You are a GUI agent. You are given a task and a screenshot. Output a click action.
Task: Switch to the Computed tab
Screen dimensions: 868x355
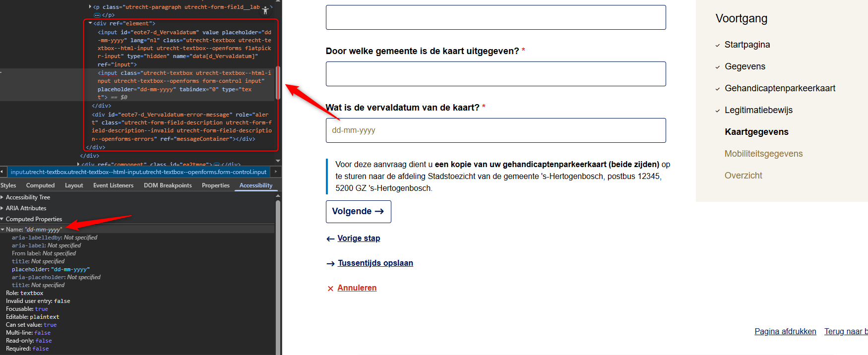tap(40, 185)
